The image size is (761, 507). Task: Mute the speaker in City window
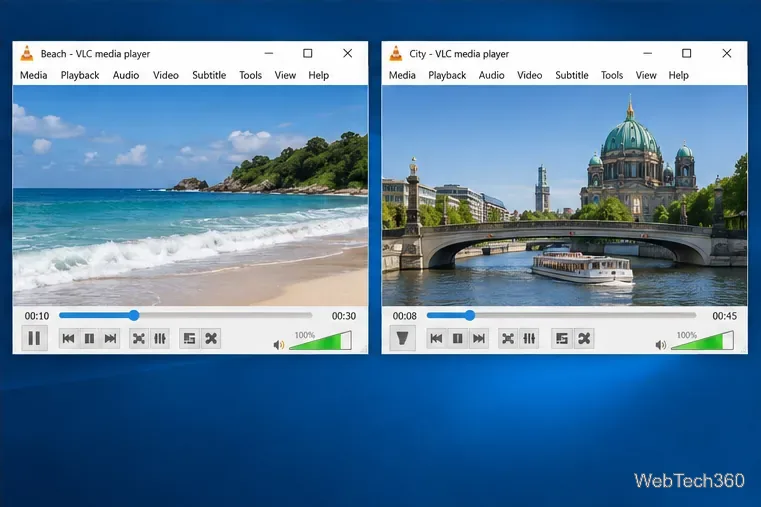pyautogui.click(x=661, y=345)
